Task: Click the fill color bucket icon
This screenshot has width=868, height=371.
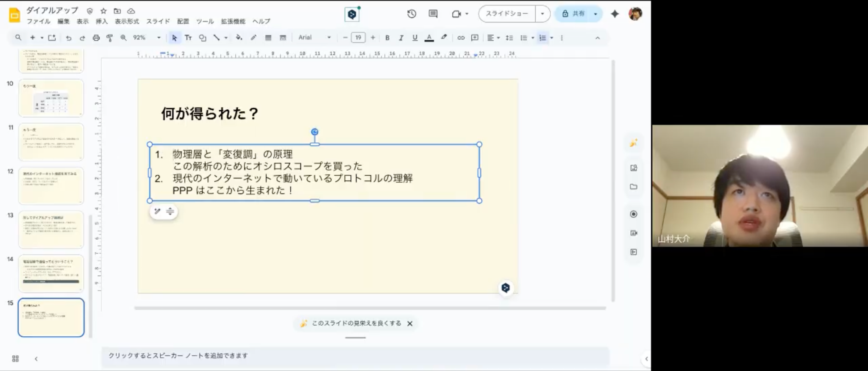Action: [x=239, y=38]
